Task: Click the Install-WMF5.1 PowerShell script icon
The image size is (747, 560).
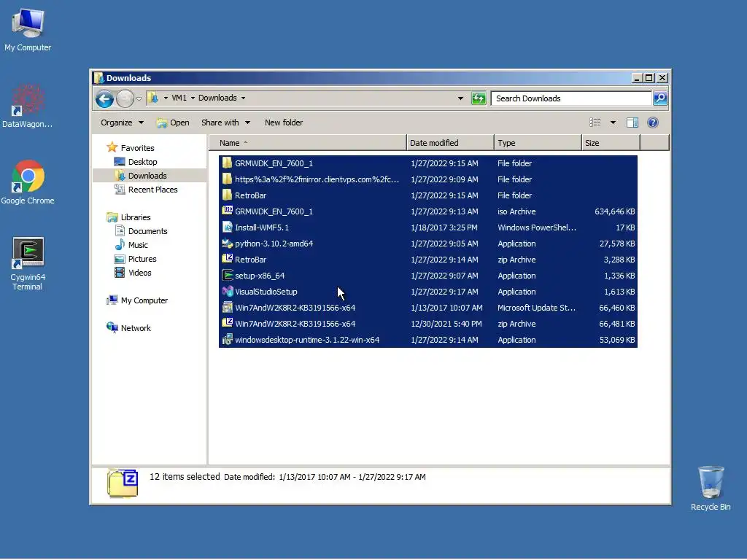Action: coord(228,227)
